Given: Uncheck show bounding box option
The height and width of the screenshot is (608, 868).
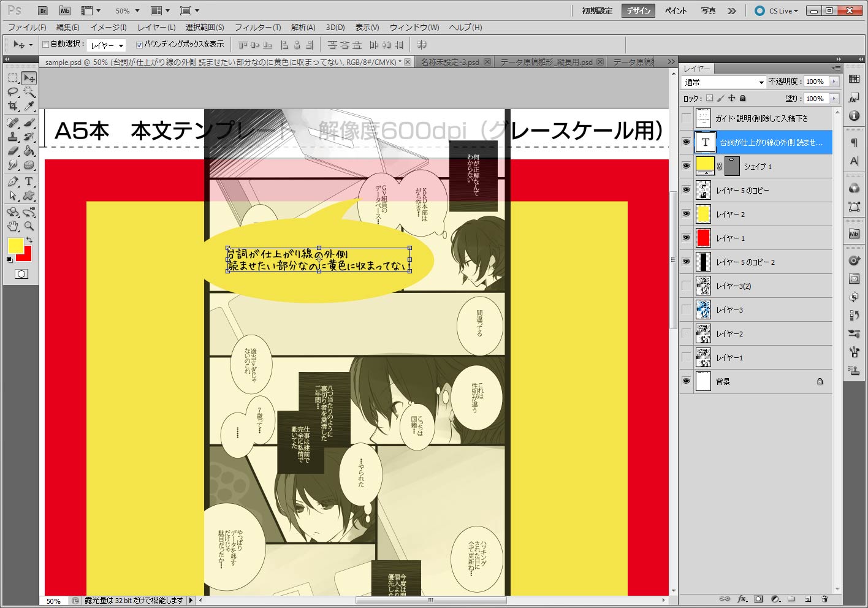Looking at the screenshot, I should click(x=139, y=44).
